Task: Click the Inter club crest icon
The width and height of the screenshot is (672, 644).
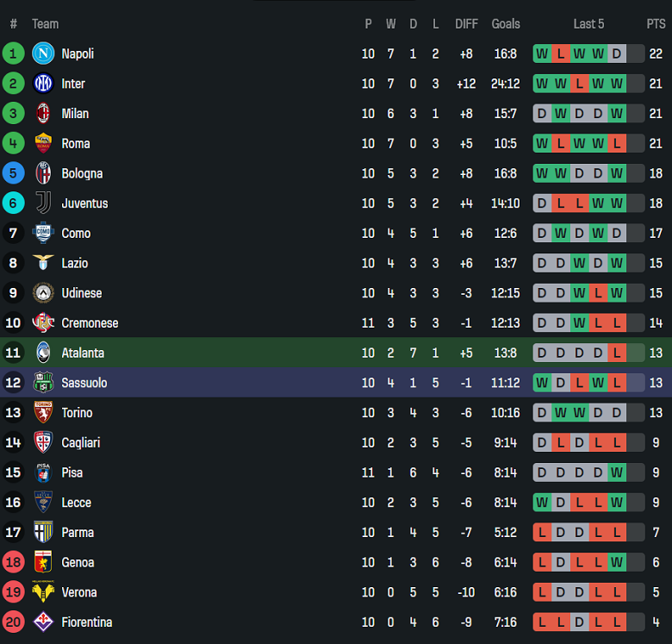Action: (x=43, y=84)
